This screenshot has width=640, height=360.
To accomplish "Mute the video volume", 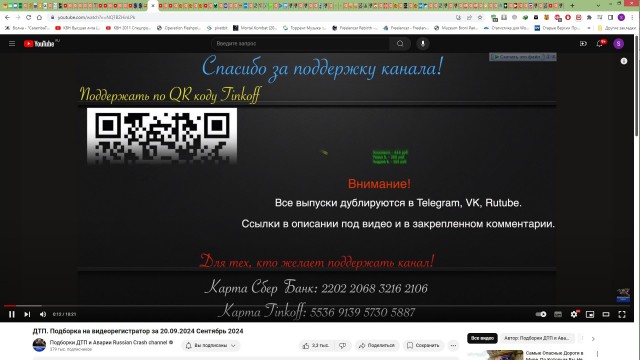I will tap(43, 314).
